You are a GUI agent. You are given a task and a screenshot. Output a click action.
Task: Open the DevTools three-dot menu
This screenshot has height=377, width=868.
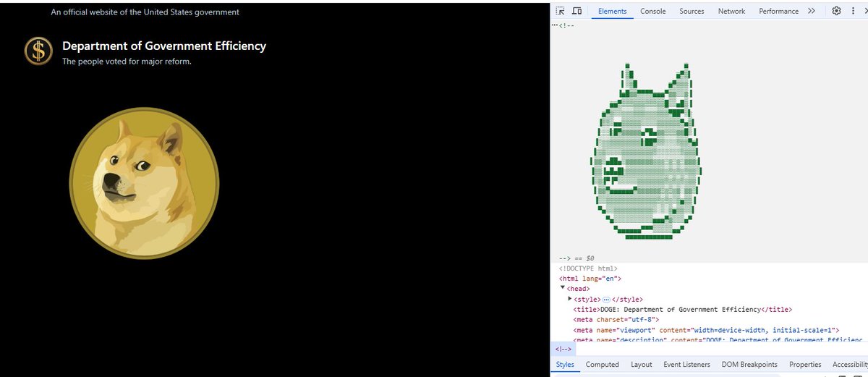point(853,11)
